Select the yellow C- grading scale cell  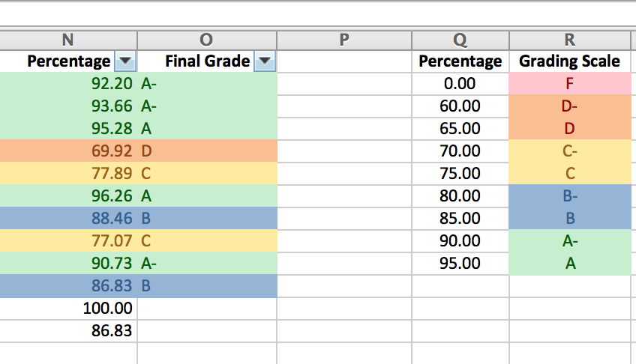tap(569, 151)
